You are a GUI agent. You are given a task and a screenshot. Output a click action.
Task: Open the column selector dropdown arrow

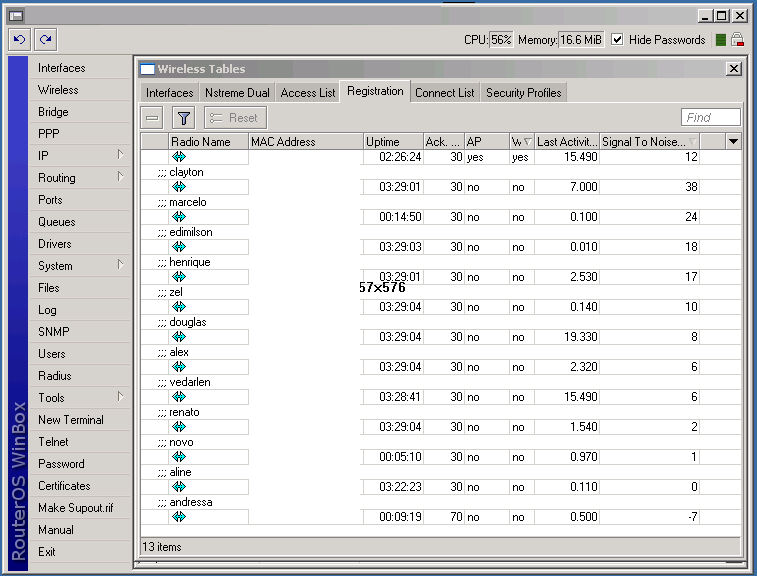point(733,142)
